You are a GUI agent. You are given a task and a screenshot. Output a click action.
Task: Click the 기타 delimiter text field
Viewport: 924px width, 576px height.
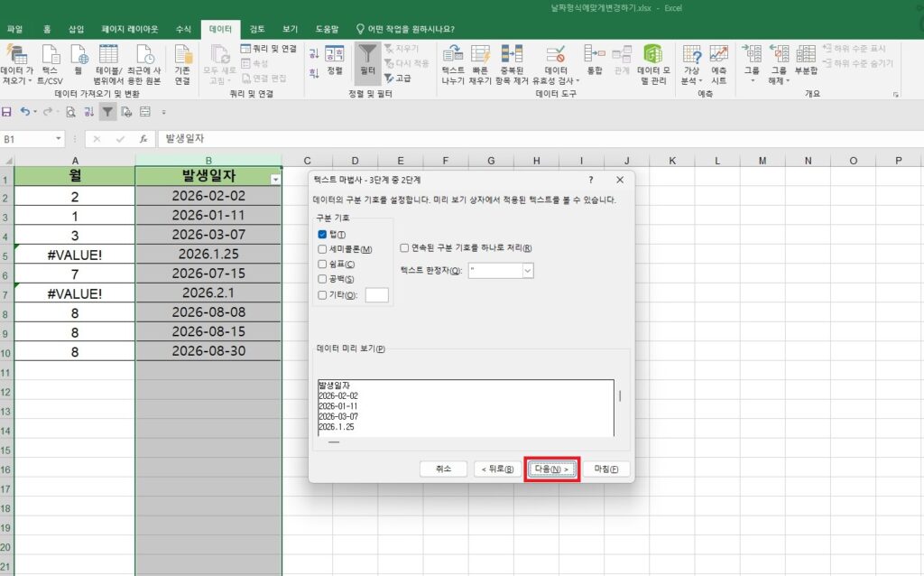pyautogui.click(x=376, y=295)
